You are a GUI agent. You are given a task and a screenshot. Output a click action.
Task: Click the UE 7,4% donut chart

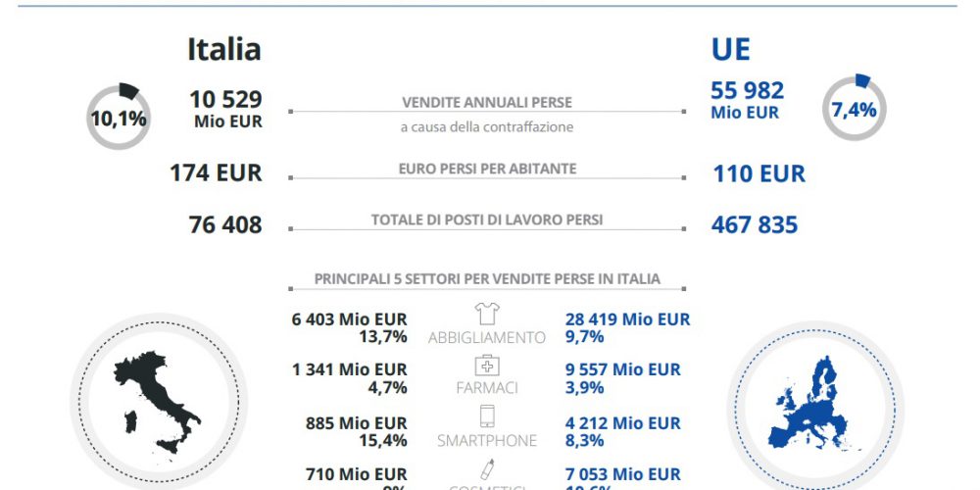pos(854,108)
